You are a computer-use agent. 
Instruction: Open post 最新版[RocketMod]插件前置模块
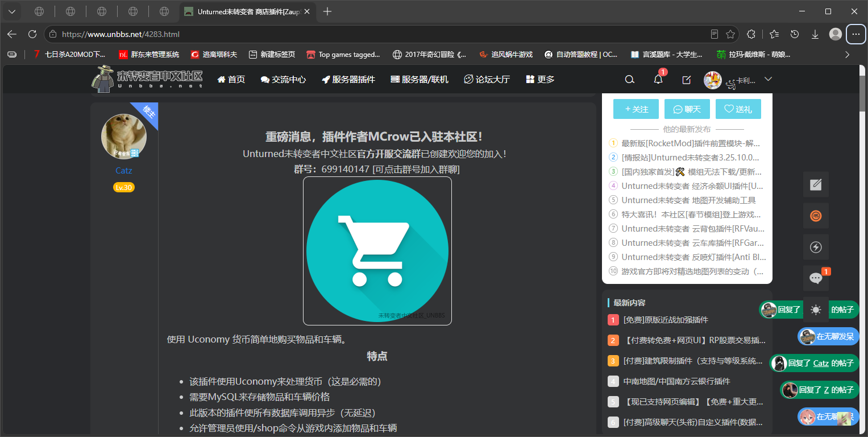click(691, 143)
